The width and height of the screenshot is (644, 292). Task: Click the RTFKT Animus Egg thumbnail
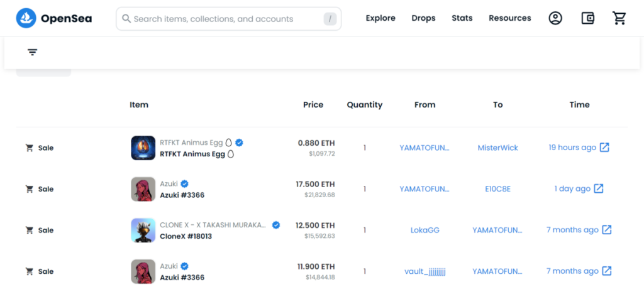point(143,148)
